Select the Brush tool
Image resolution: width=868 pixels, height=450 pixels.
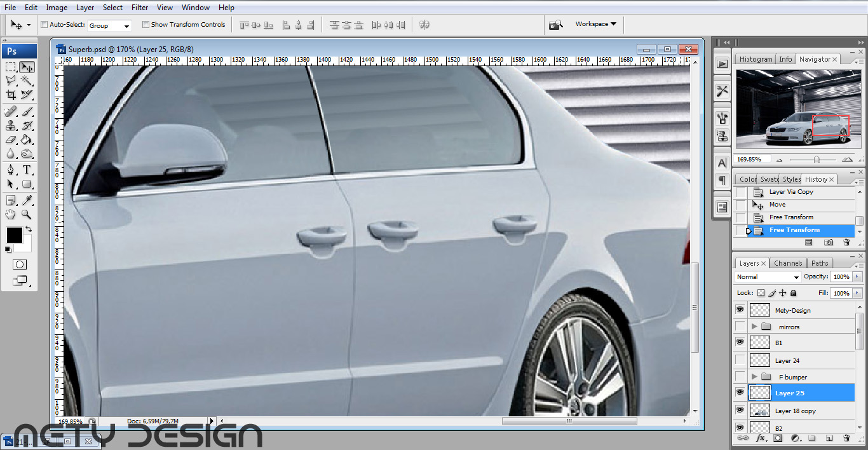27,111
